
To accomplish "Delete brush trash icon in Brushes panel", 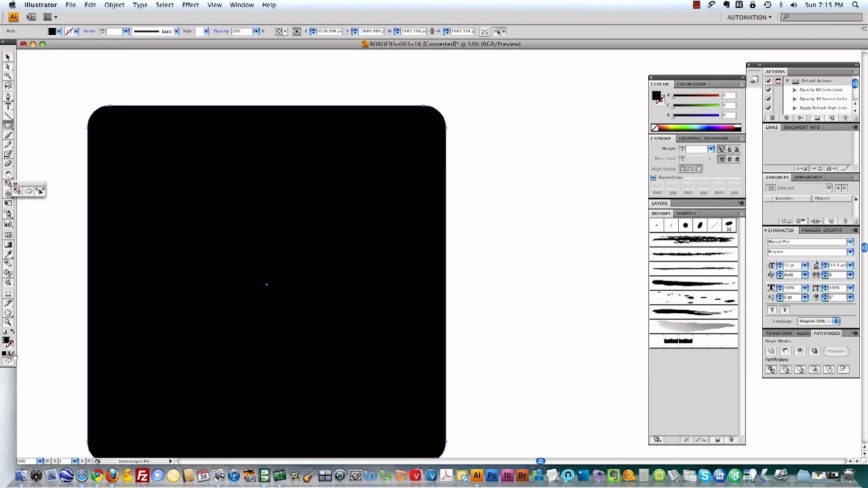I will pos(731,440).
